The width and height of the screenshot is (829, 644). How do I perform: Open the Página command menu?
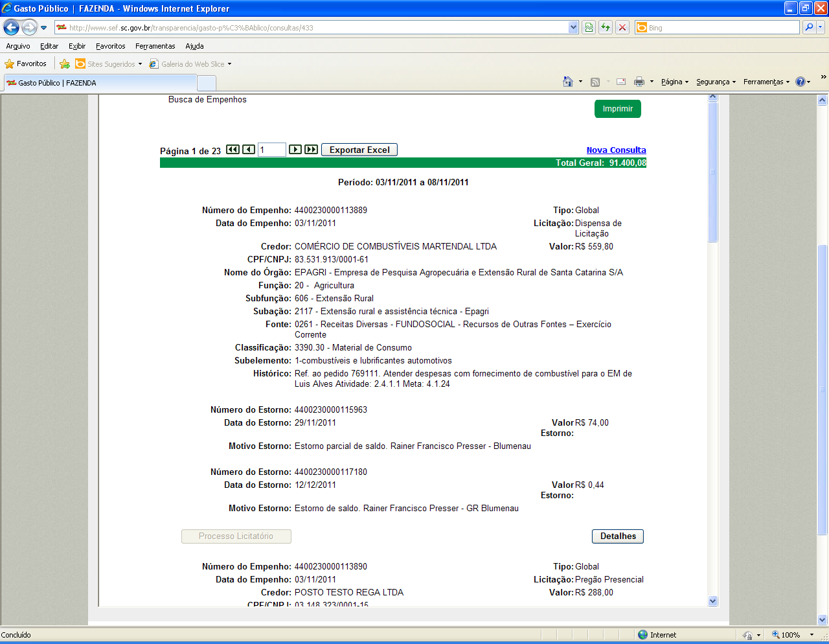coord(675,82)
